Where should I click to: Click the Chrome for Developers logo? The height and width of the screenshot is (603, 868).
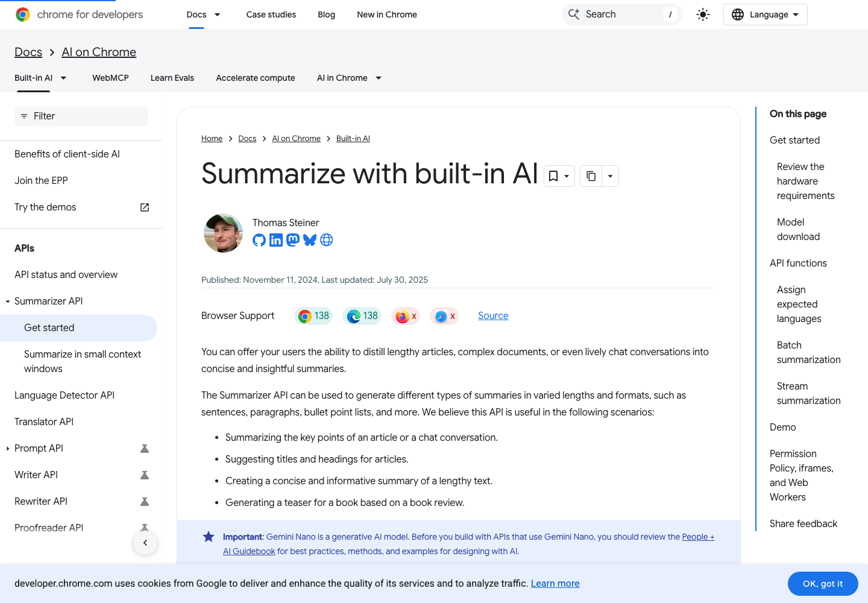(x=79, y=14)
